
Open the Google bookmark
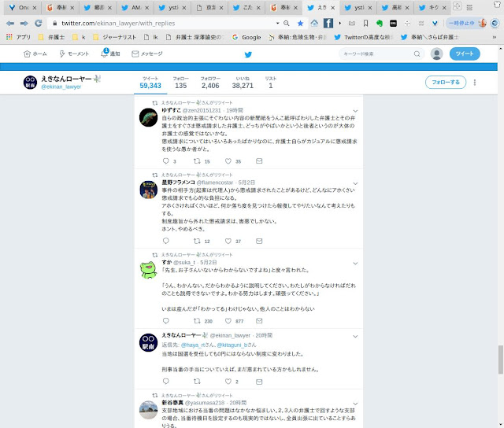(x=246, y=37)
